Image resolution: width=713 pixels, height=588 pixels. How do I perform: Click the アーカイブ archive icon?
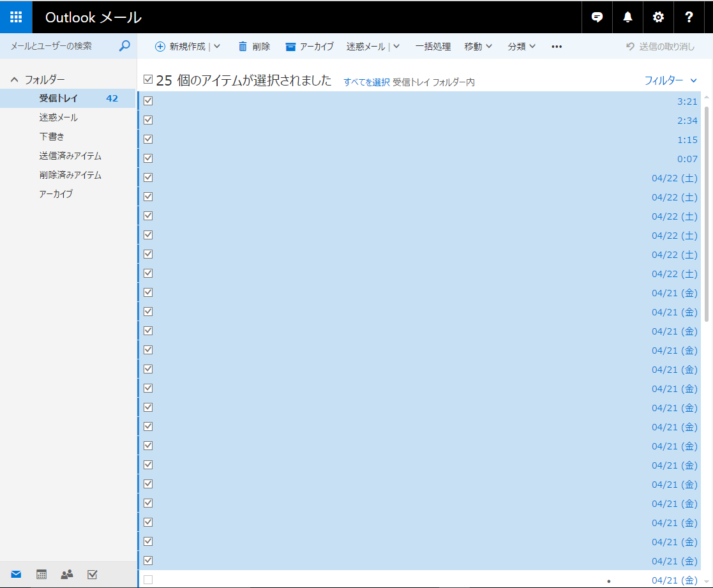290,46
